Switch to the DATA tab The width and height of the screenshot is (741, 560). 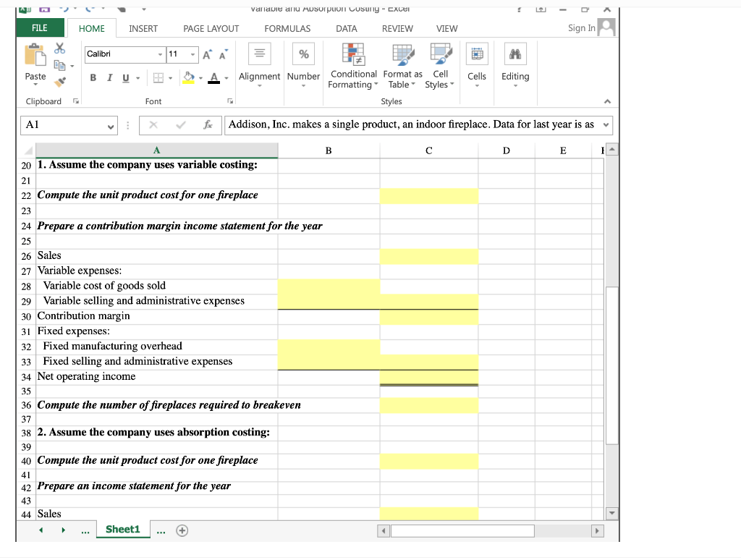(347, 29)
